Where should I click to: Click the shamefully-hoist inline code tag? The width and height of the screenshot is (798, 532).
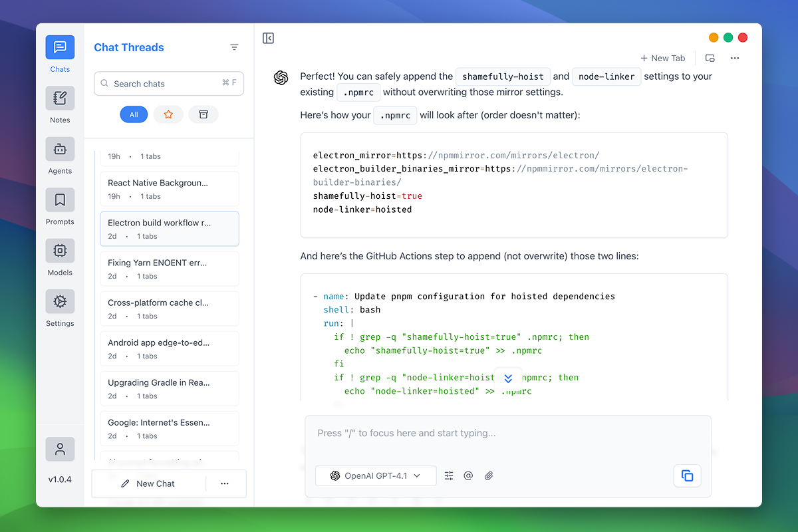503,76
